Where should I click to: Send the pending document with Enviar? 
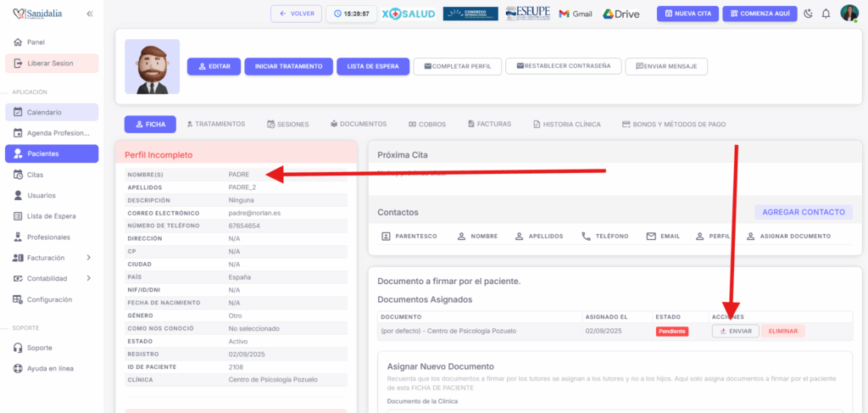click(735, 331)
